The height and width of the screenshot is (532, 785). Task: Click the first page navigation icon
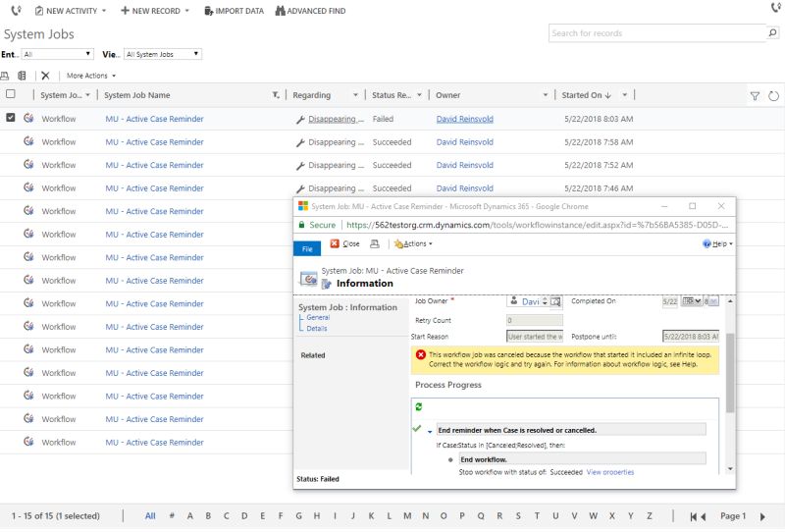pyautogui.click(x=694, y=517)
